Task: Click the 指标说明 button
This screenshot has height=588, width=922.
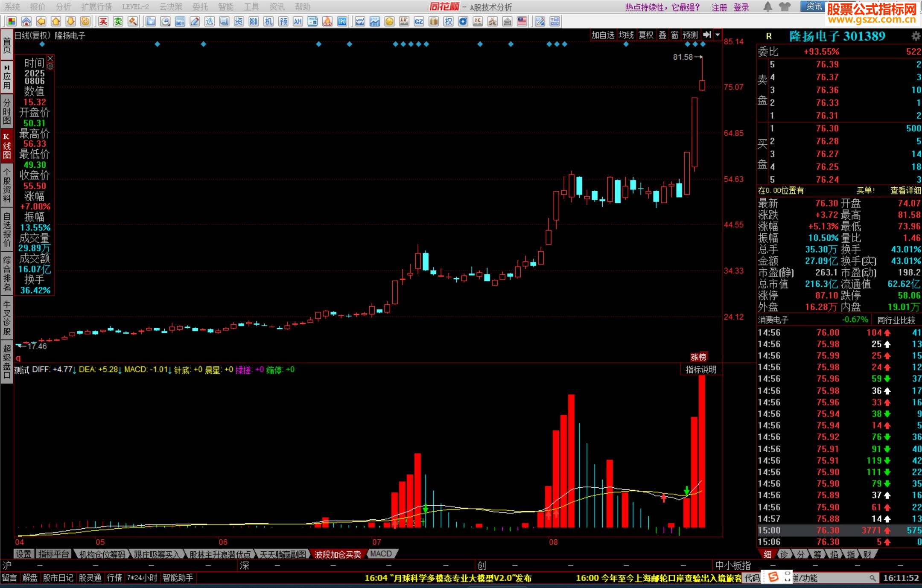Action: tap(700, 370)
